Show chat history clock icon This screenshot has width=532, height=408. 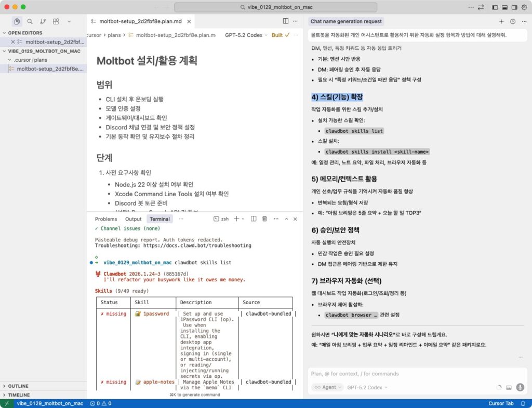[x=513, y=21]
